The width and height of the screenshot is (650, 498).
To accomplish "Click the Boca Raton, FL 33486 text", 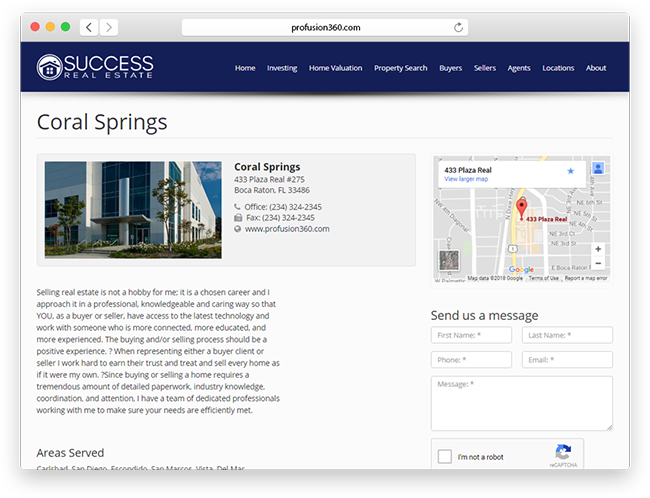I will tap(272, 190).
